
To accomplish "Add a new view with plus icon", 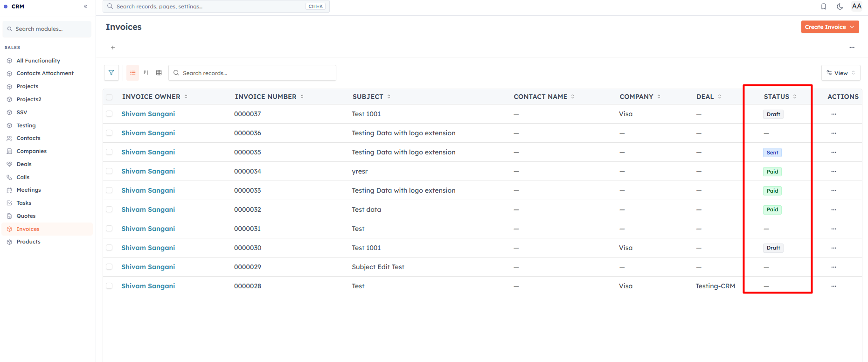I will pyautogui.click(x=113, y=48).
